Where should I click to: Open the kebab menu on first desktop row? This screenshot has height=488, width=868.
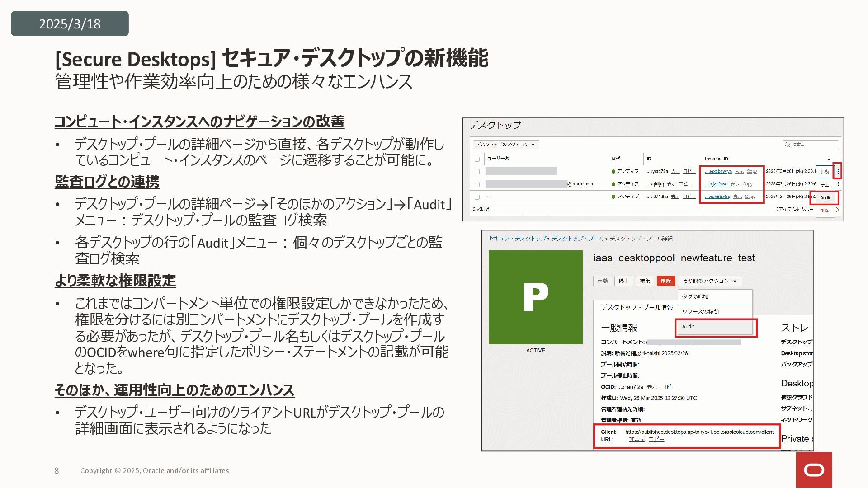(838, 171)
